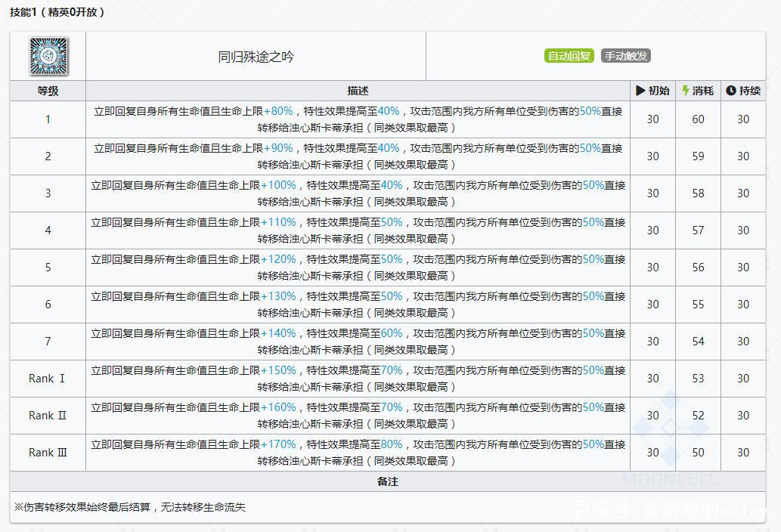Click the +110% value in level 4 description

[278, 222]
